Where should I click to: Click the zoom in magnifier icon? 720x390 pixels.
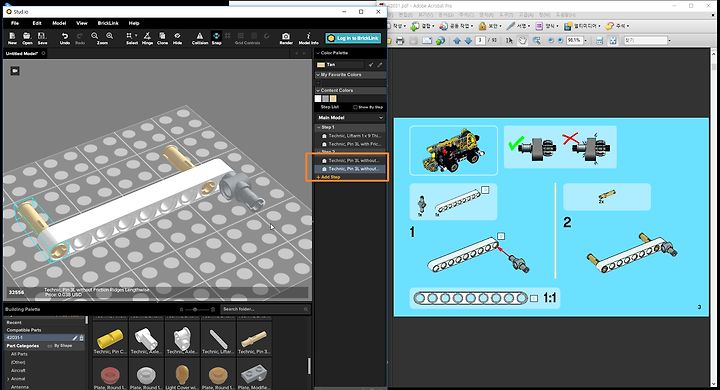point(109,36)
